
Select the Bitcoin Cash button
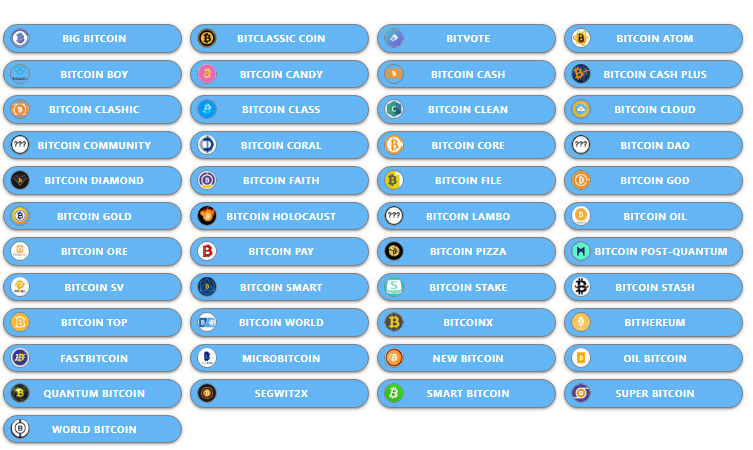click(x=466, y=74)
